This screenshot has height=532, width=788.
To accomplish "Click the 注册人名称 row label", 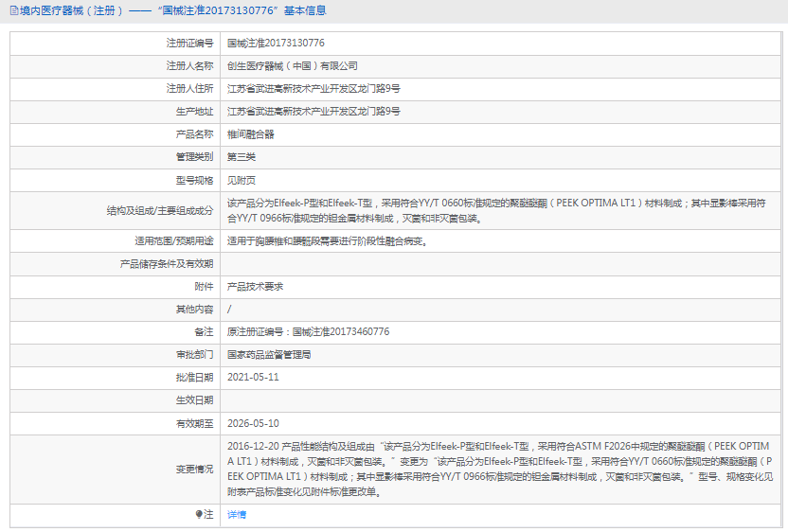I will pos(190,66).
